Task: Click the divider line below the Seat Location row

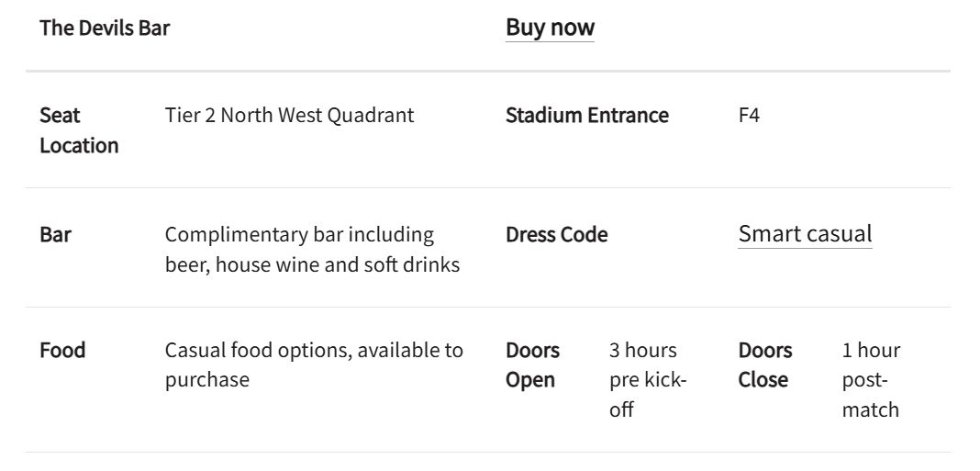Action: click(x=488, y=188)
